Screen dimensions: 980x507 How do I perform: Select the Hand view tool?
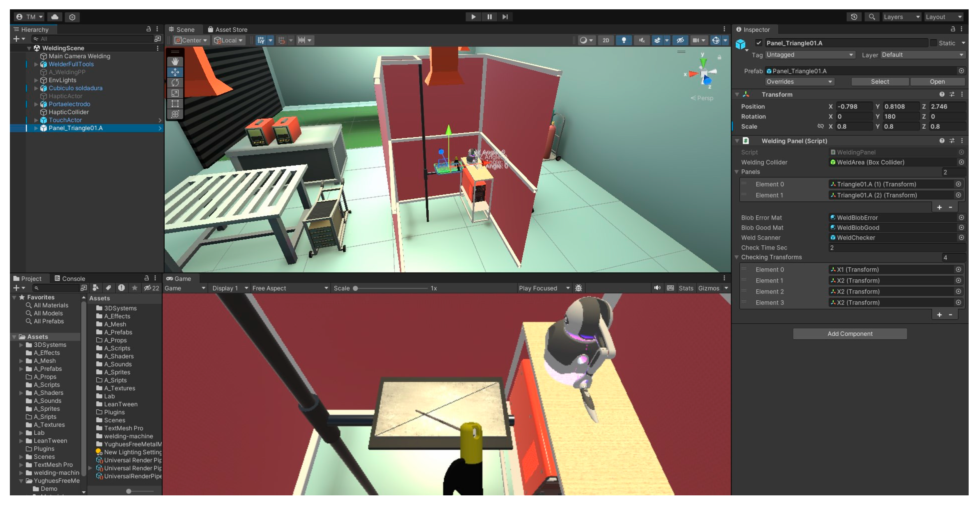[x=175, y=62]
